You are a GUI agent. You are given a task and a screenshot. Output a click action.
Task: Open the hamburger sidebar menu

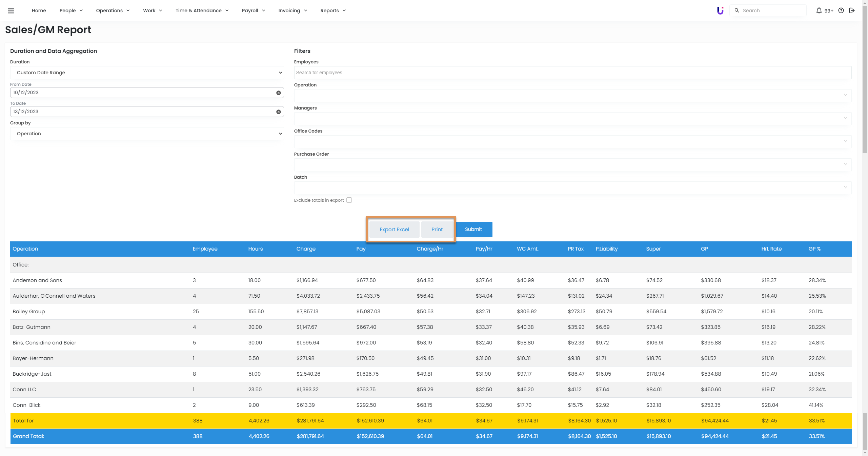pos(11,11)
